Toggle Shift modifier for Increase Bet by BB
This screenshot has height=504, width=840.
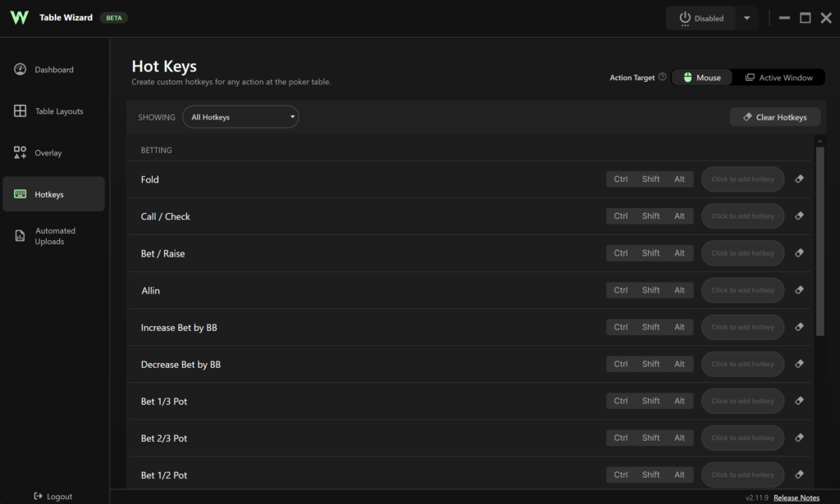[651, 327]
